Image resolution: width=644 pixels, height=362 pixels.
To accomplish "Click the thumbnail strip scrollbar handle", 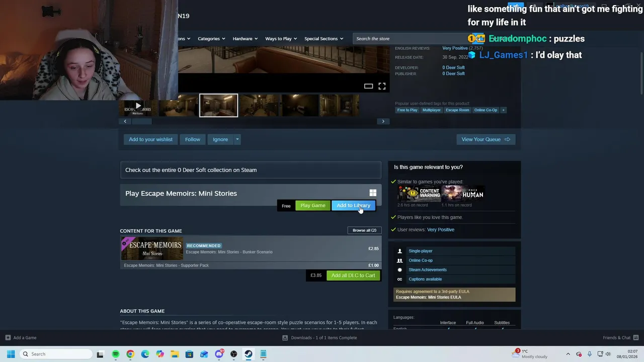I will (141, 121).
